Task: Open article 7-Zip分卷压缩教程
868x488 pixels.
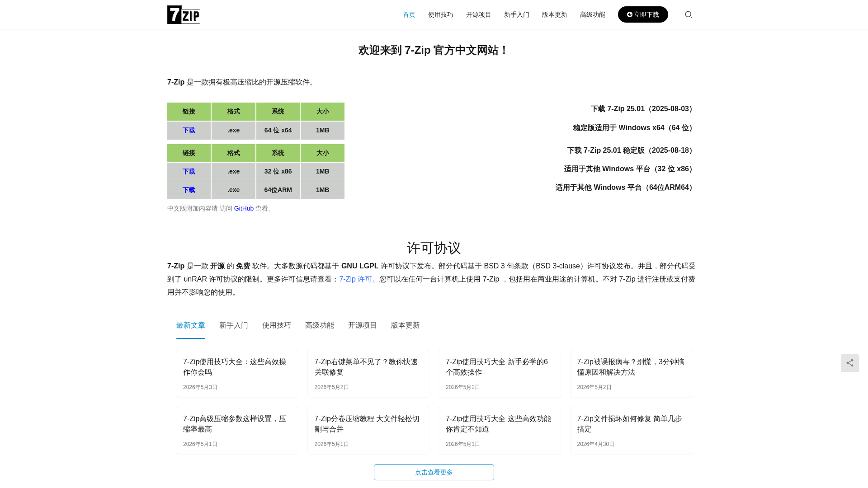Action: pos(367,424)
